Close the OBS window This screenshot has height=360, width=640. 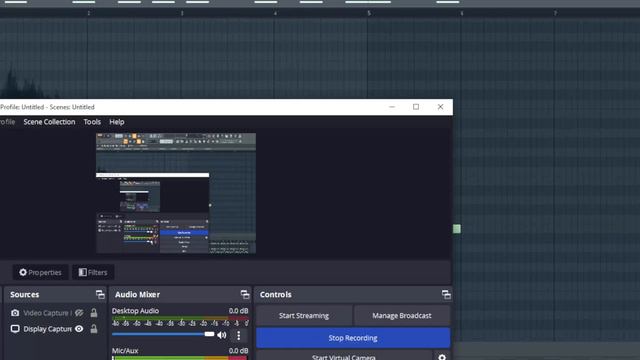click(x=440, y=107)
